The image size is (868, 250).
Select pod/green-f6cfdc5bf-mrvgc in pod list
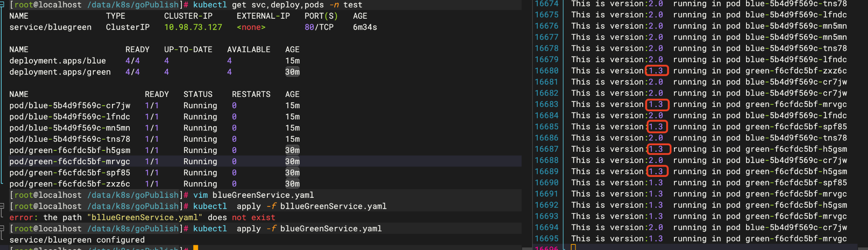[70, 162]
